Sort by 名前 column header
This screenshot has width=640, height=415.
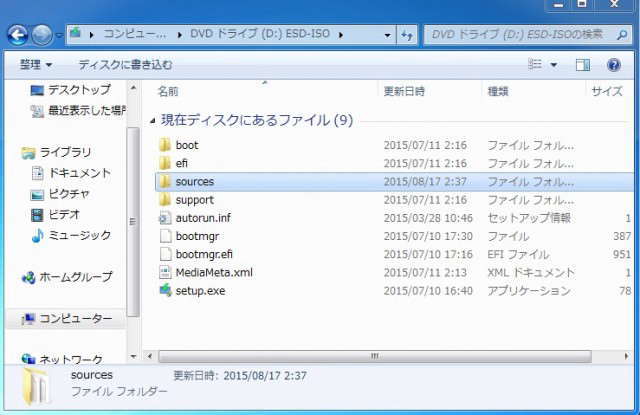click(x=168, y=91)
